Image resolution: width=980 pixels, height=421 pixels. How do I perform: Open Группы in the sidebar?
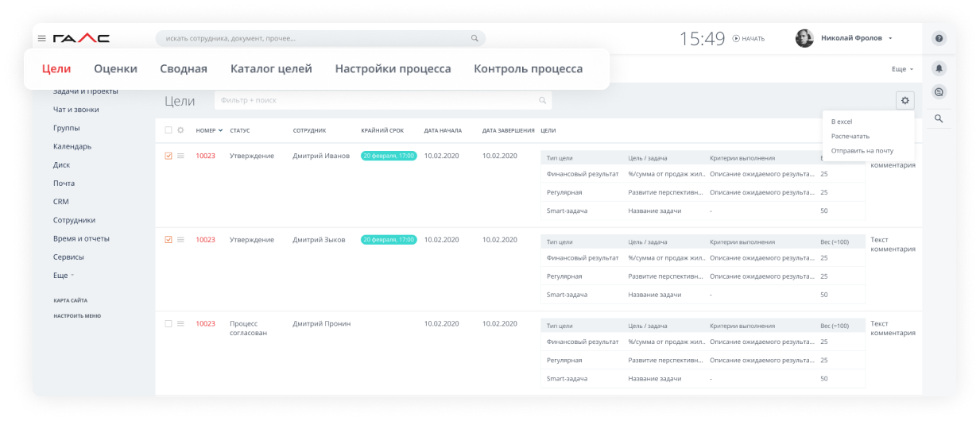pos(67,128)
